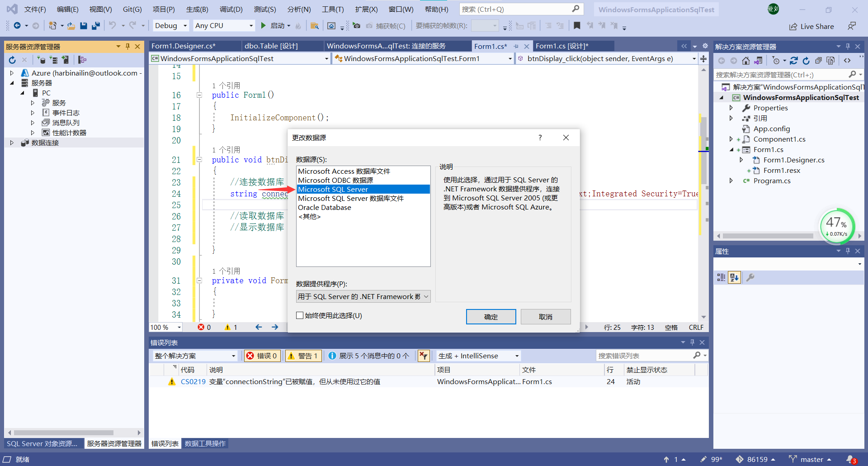Open the CS0219 warning link

pyautogui.click(x=193, y=381)
